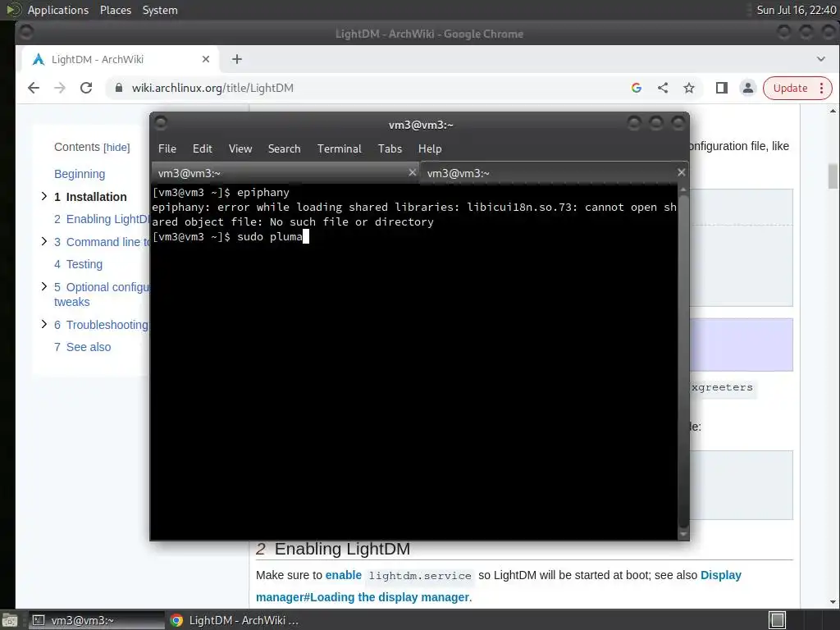Go to Enabling LightDM contents link
Screen dimensions: 840x630
coord(102,219)
